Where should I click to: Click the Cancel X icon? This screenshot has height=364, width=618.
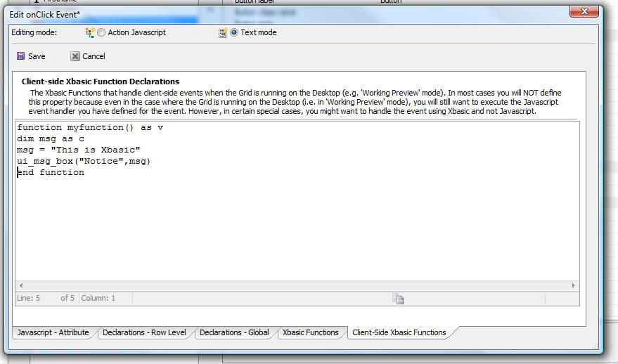[x=75, y=56]
